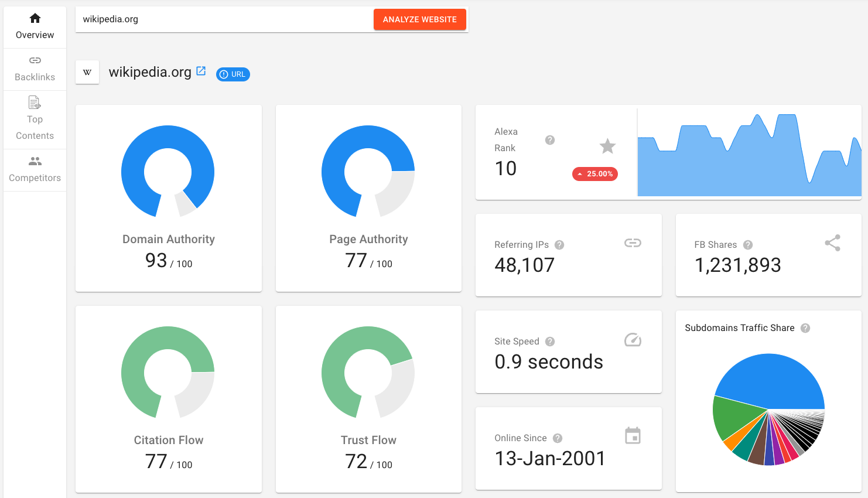Click the Alexa Rank help question mark
The image size is (868, 498).
550,140
